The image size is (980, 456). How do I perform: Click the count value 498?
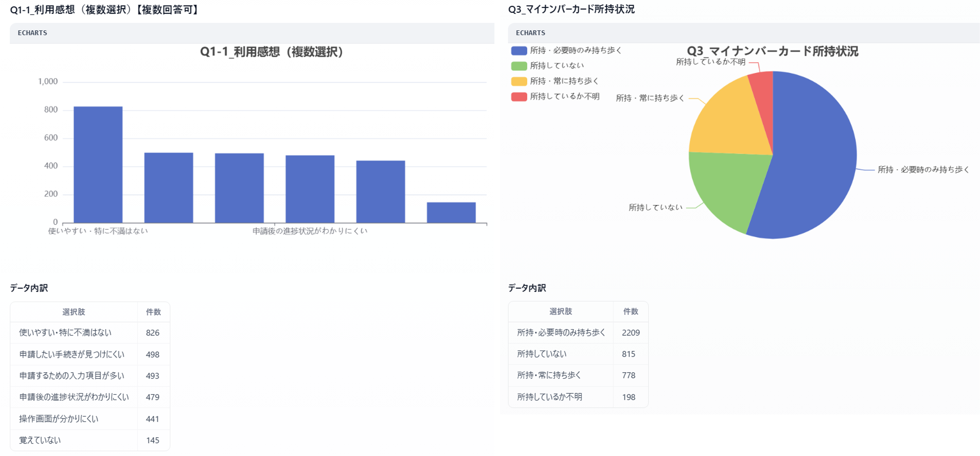point(153,354)
